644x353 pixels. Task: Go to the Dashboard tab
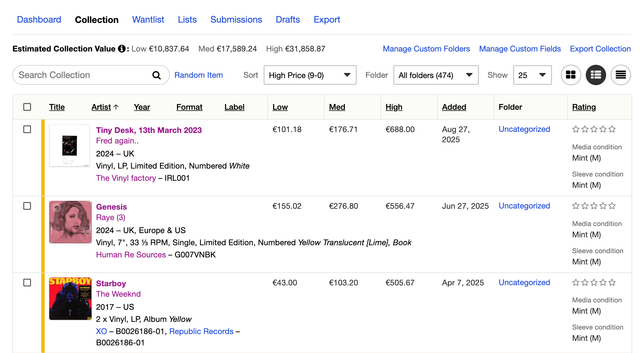[x=39, y=20]
